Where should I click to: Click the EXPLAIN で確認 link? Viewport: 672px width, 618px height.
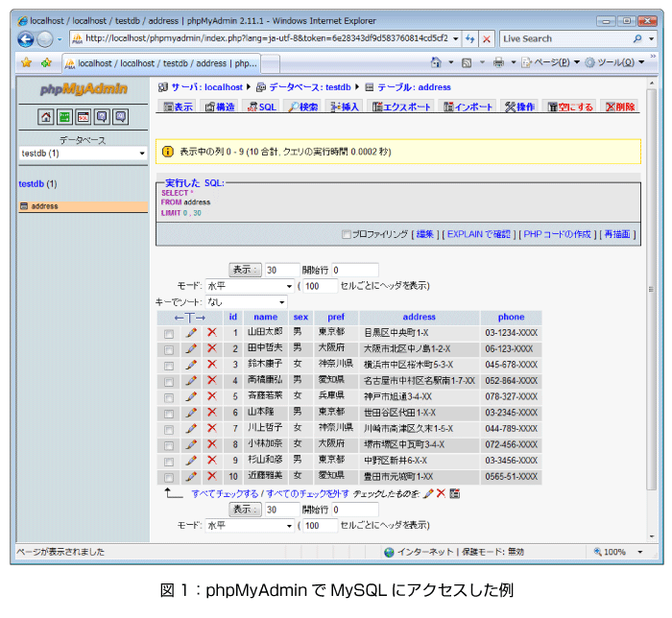(x=479, y=234)
